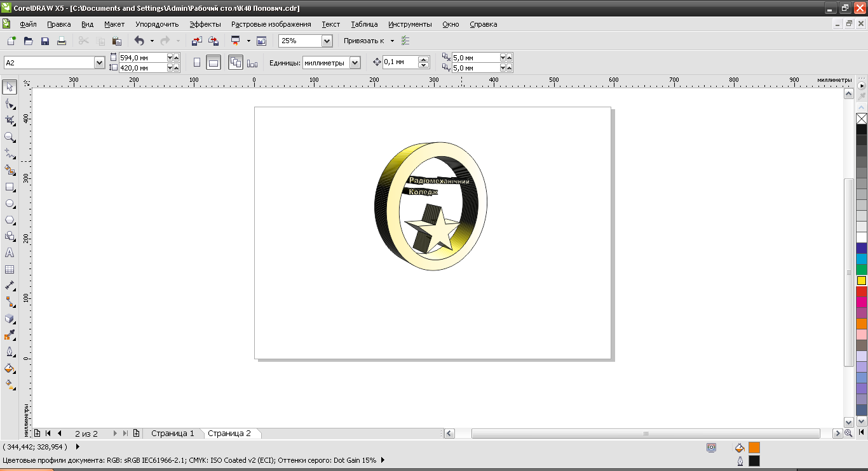The width and height of the screenshot is (868, 471).
Task: Pick the yellow swatch in the palette
Action: [x=862, y=281]
